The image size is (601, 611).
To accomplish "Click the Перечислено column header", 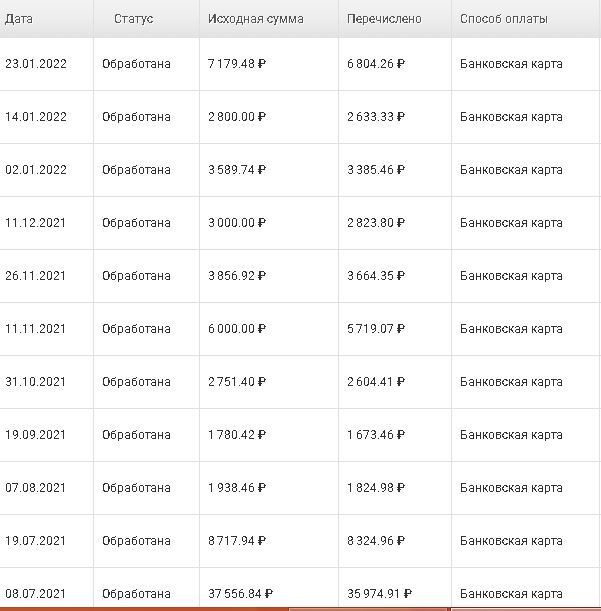I will tap(384, 19).
